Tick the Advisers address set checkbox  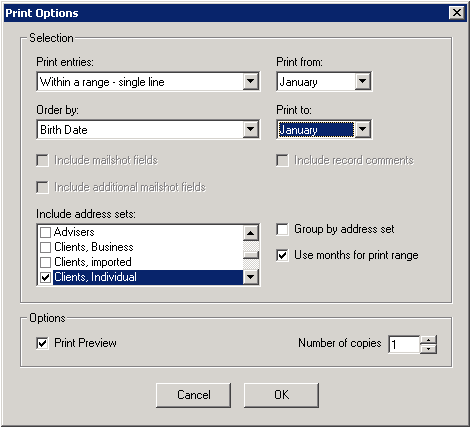[45, 232]
